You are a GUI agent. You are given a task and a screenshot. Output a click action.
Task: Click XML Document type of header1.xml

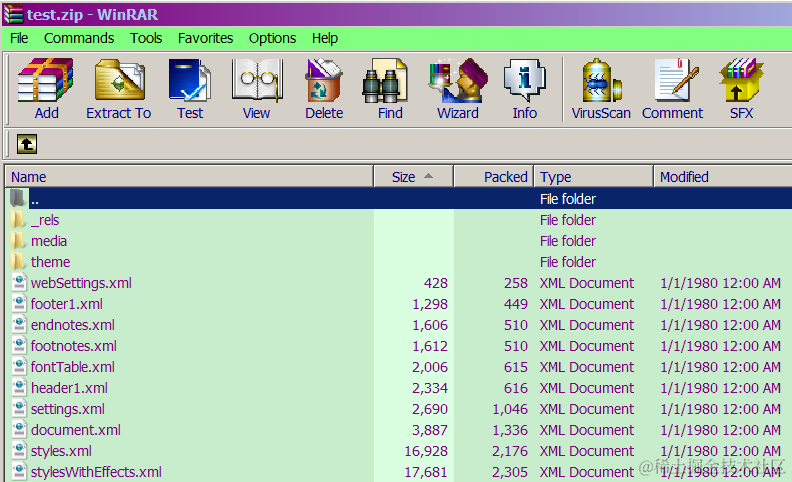(586, 388)
